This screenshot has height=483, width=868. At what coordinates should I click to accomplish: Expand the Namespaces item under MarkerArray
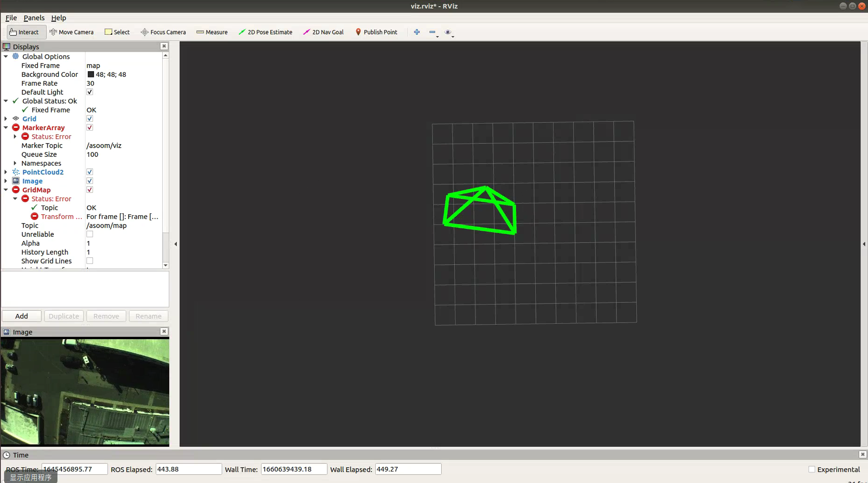(x=15, y=163)
